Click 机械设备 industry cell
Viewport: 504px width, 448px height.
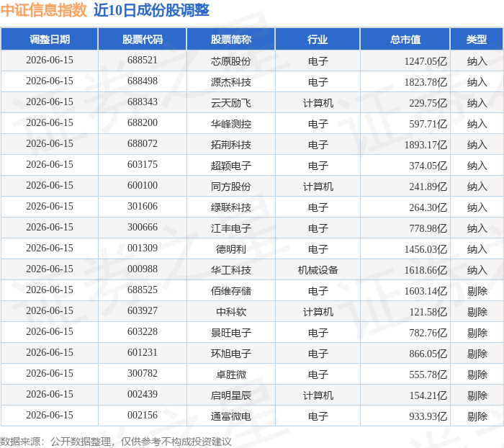[x=318, y=270]
